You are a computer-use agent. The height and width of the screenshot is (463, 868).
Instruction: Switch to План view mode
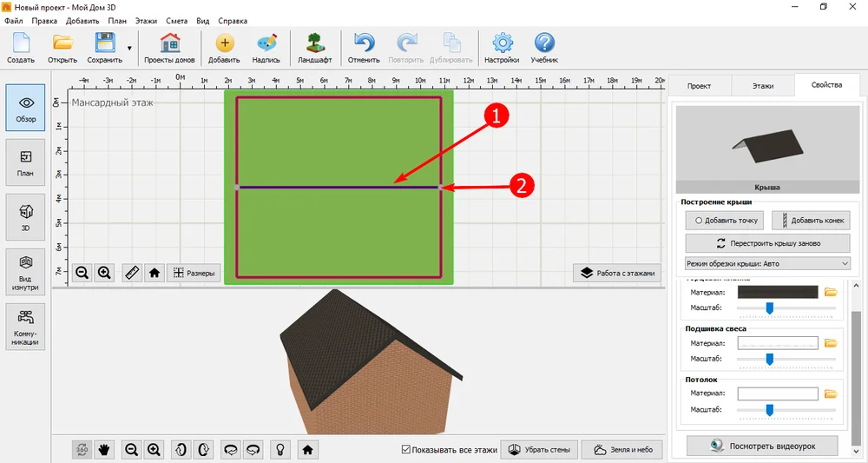25,162
